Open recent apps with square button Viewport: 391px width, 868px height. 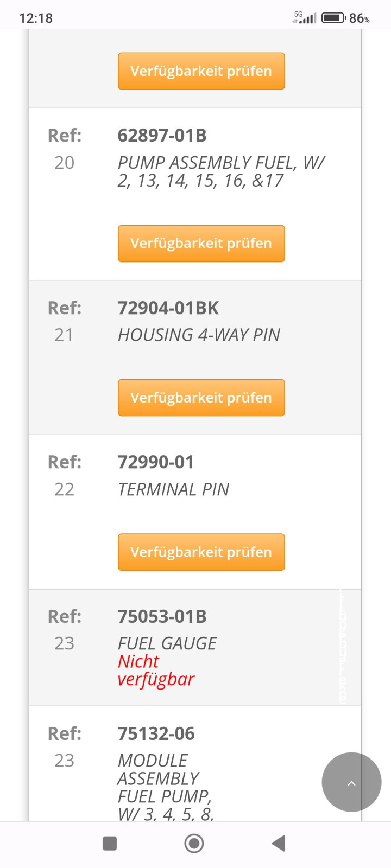click(x=110, y=843)
